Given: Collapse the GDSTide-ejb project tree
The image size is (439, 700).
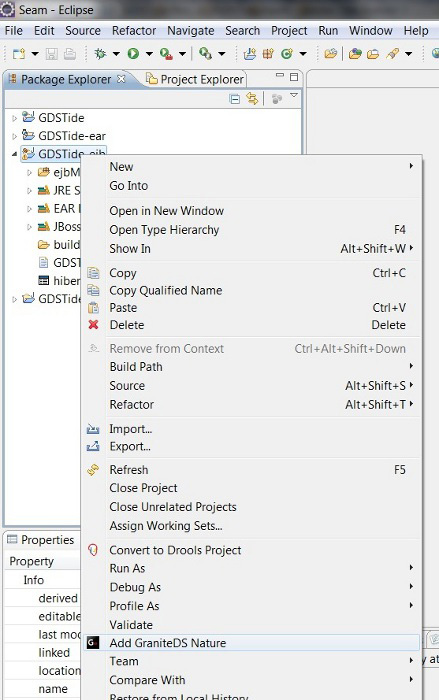Looking at the screenshot, I should (14, 154).
